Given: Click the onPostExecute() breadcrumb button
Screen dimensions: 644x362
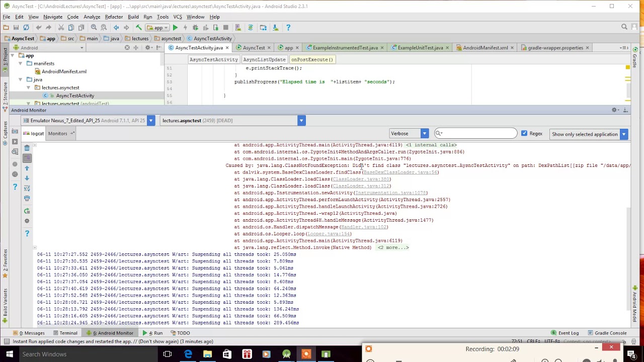Looking at the screenshot, I should pyautogui.click(x=312, y=59).
